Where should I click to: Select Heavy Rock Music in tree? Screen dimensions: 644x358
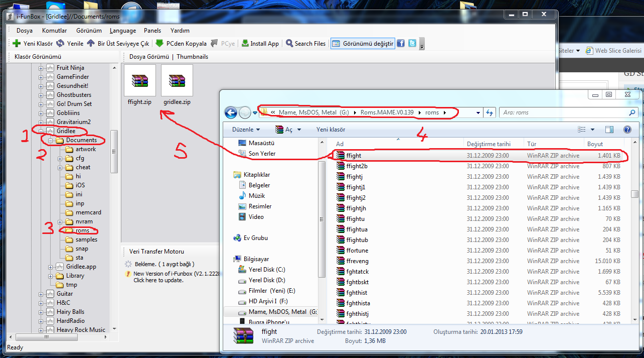tap(81, 330)
